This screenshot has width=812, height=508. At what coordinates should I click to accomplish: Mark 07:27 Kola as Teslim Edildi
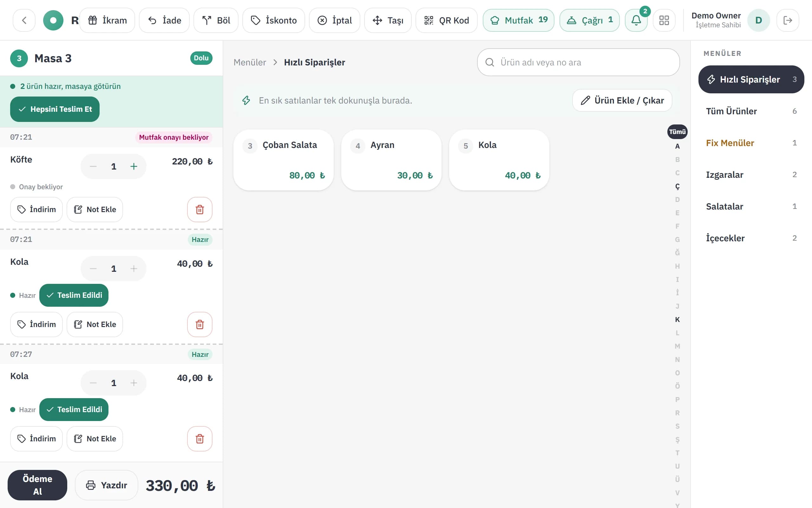[x=74, y=409]
